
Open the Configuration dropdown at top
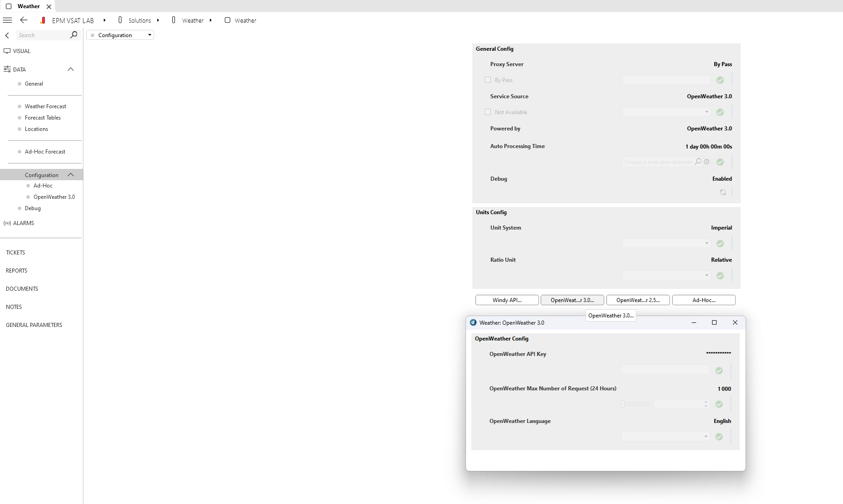(x=120, y=35)
